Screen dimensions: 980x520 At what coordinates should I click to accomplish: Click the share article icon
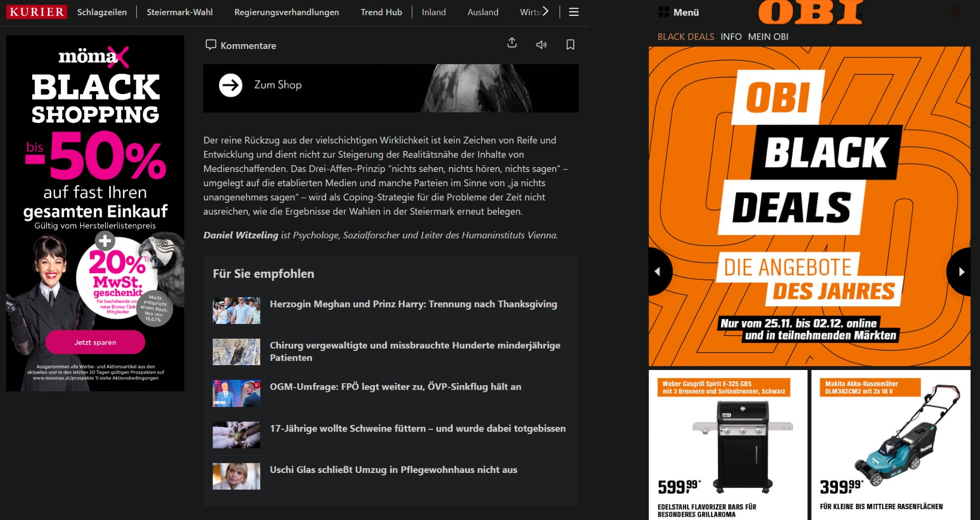512,44
